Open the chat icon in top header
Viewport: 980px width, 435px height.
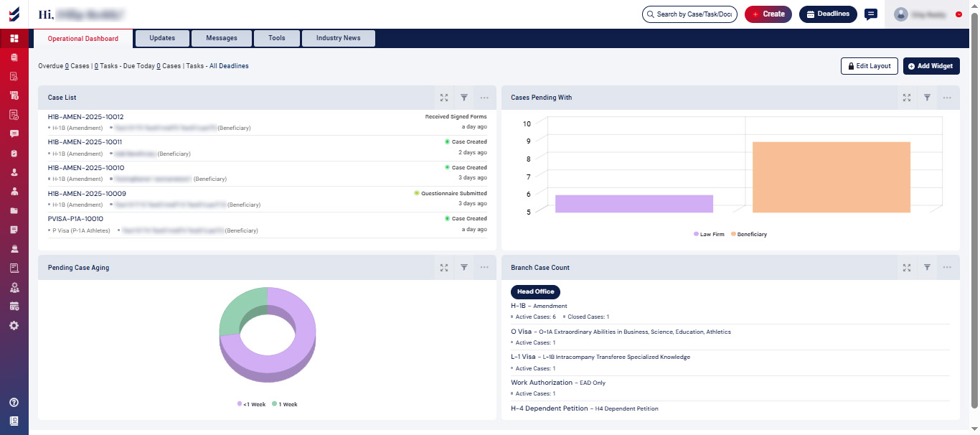870,14
